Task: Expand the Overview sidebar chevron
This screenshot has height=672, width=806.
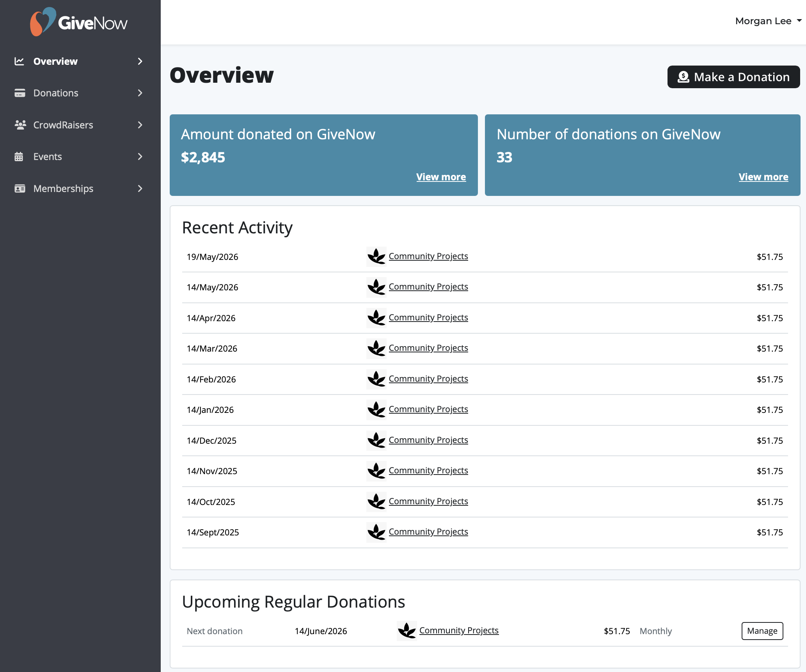Action: 140,61
